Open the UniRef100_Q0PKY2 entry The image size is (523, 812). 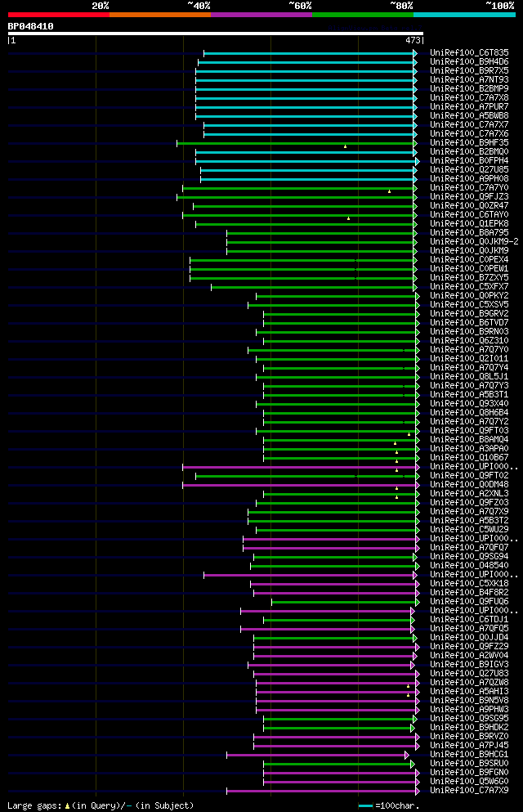(469, 296)
